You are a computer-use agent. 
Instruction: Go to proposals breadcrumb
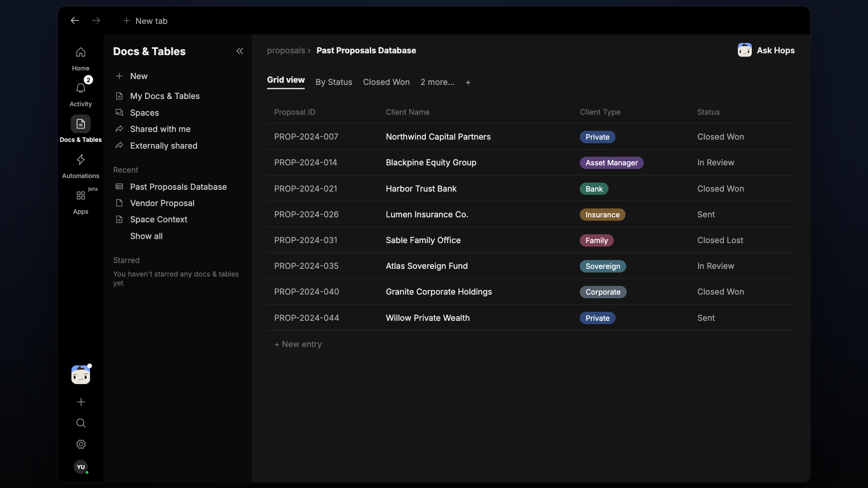click(286, 50)
